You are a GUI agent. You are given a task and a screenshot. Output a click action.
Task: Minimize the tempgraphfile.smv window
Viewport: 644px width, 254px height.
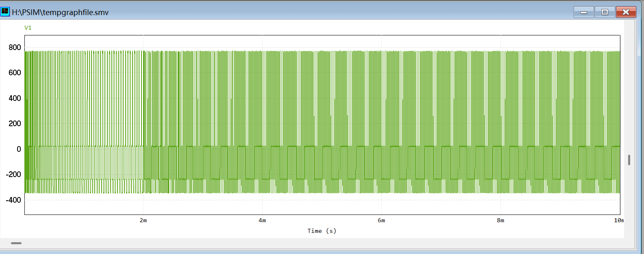tap(583, 12)
